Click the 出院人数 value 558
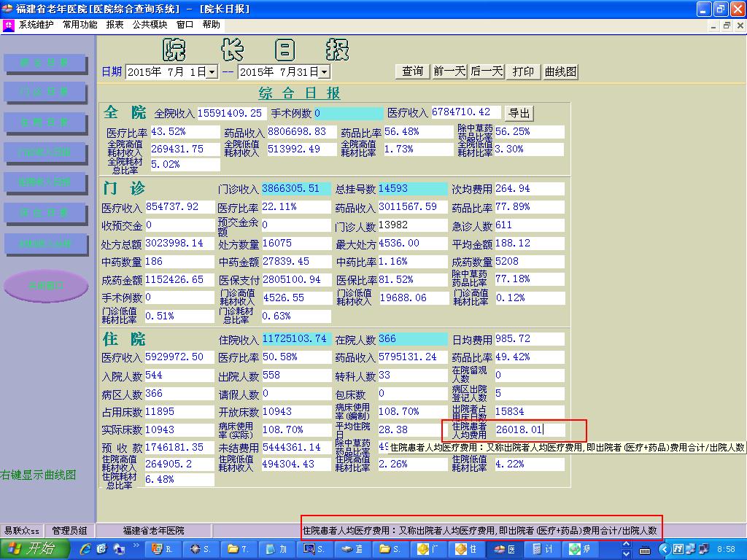 [296, 376]
